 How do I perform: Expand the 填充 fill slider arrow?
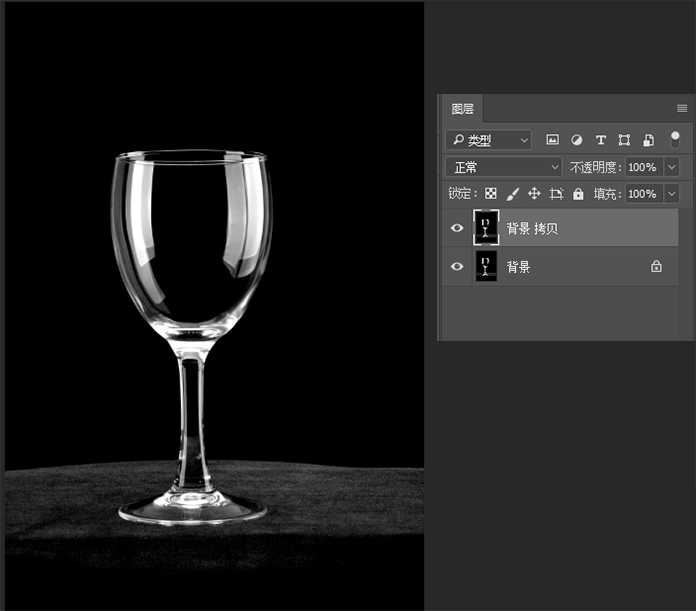pyautogui.click(x=672, y=194)
